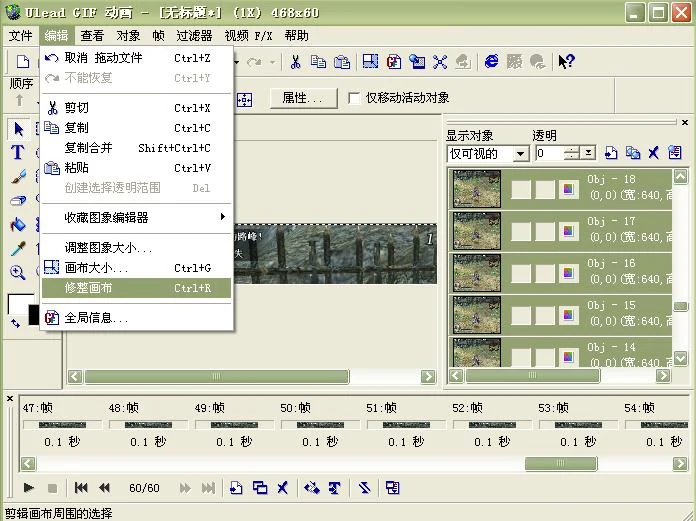Click the color icon for Obj - 16
The height and width of the screenshot is (521, 696).
coord(569,273)
